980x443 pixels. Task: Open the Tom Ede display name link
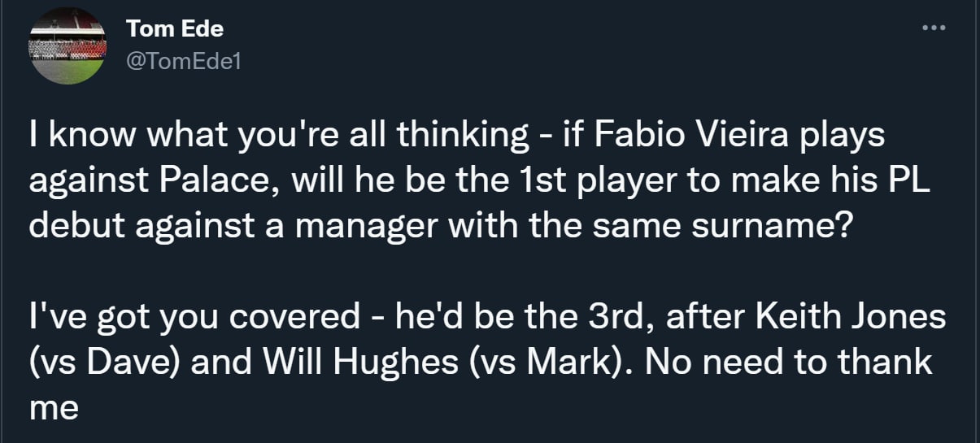(x=175, y=28)
